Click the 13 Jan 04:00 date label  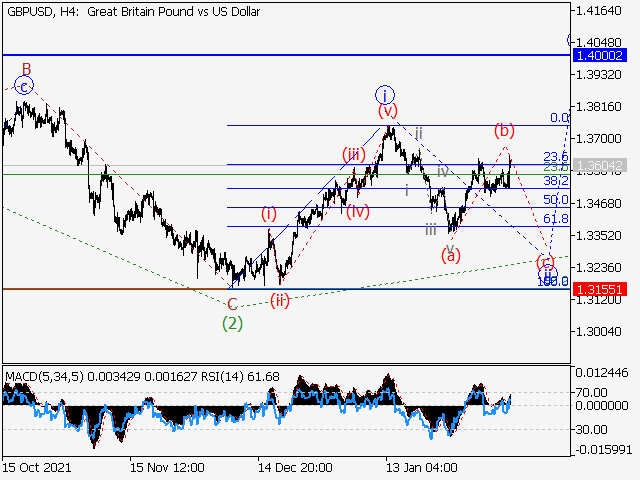(x=422, y=467)
